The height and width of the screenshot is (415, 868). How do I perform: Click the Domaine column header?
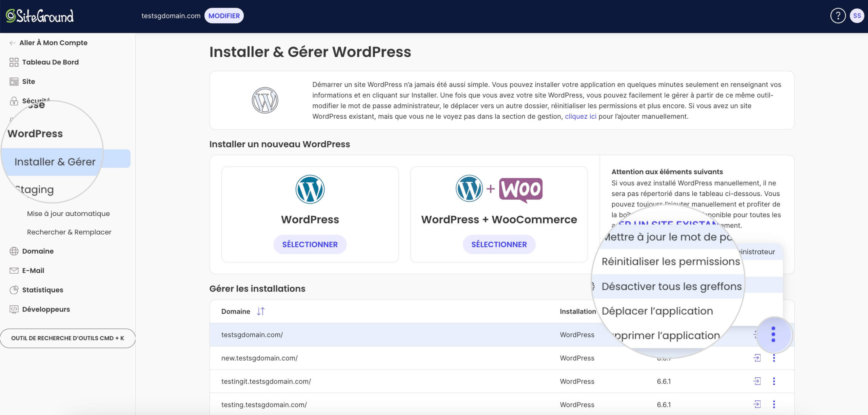coord(236,311)
